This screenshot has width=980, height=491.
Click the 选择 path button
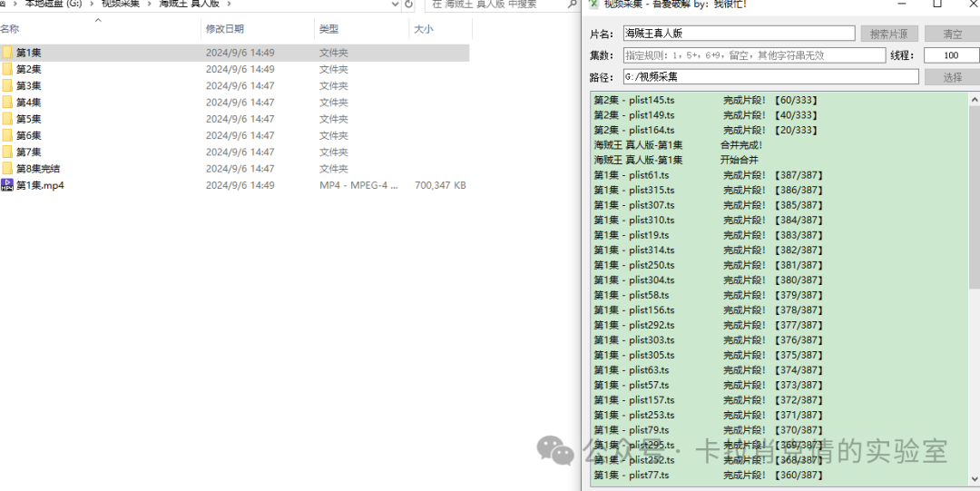(953, 77)
